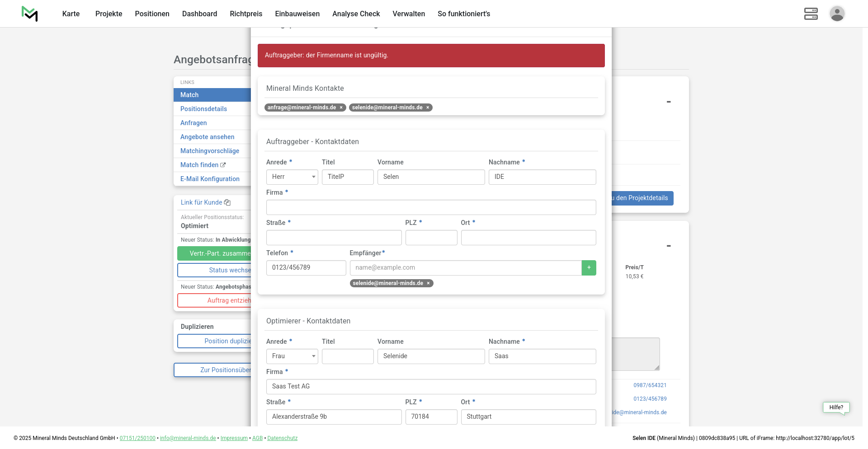
Task: Open the user profile avatar menu
Action: click(837, 14)
